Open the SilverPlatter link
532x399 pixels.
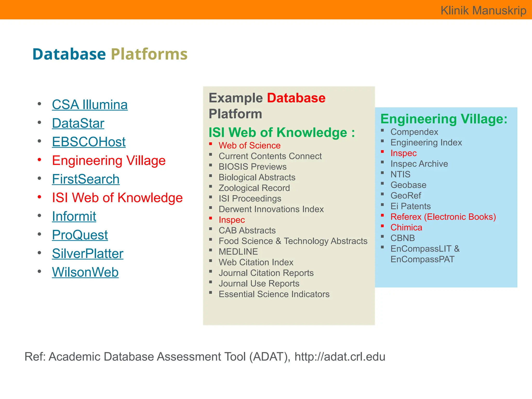tap(88, 254)
